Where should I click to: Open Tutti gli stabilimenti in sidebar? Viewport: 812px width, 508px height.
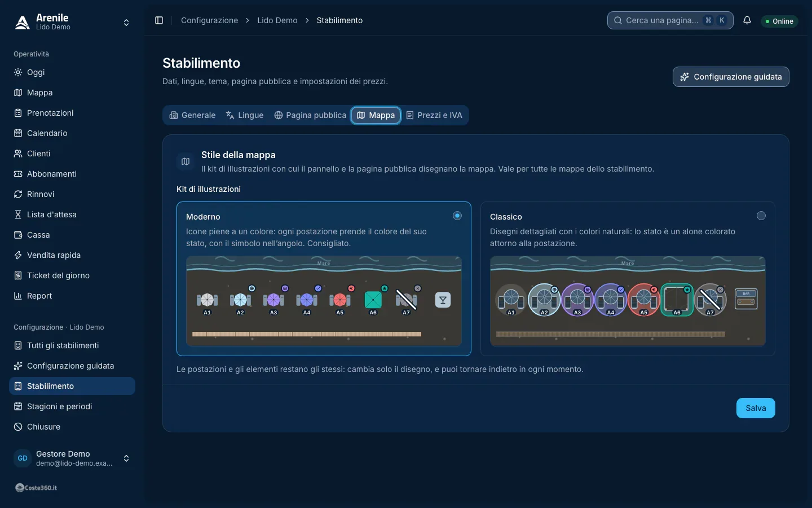[72, 345]
